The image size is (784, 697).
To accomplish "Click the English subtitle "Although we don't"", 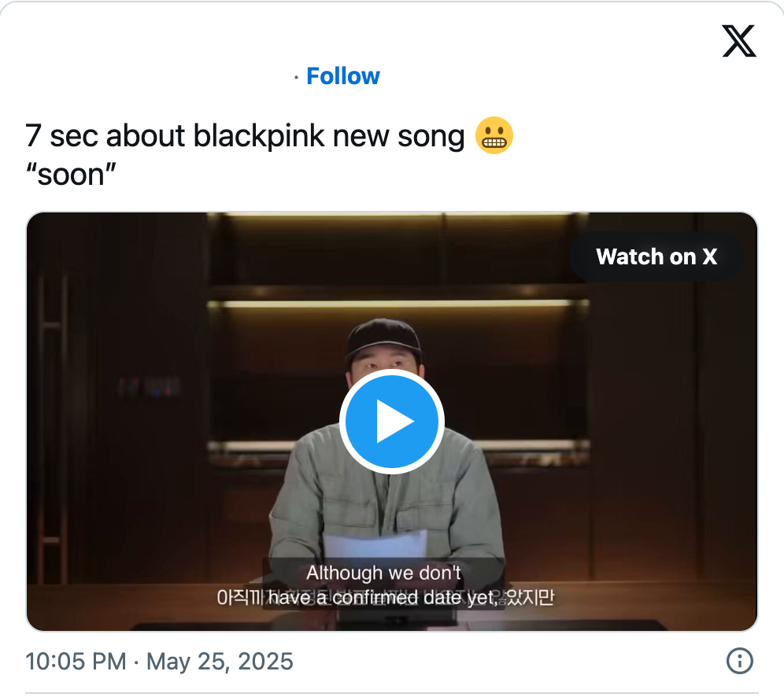I will (383, 573).
